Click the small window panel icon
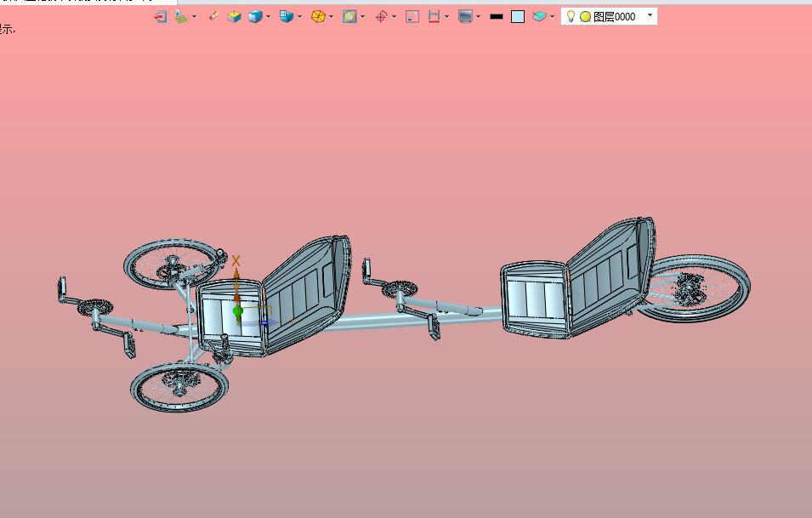Viewport: 812px width, 518px height. click(412, 16)
